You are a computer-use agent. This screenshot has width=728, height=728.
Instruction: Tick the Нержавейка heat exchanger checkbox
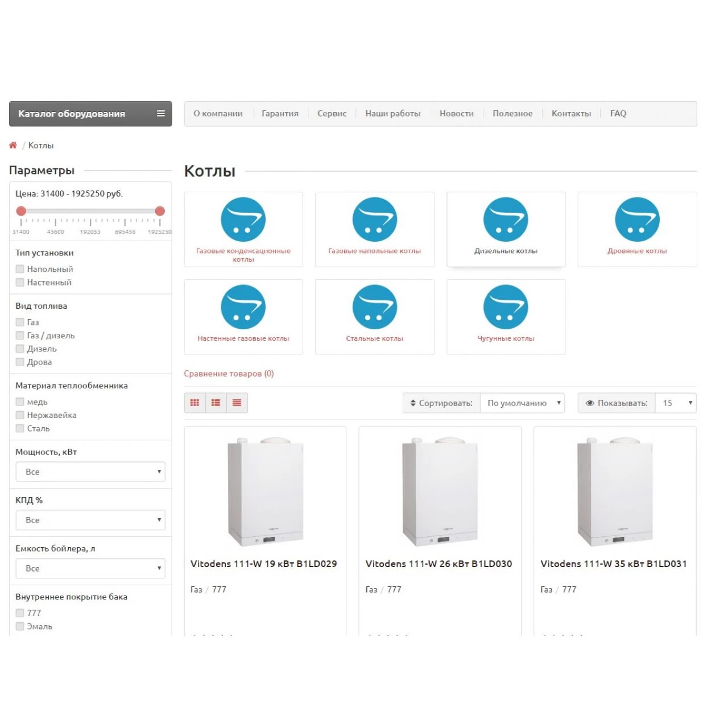pos(20,415)
